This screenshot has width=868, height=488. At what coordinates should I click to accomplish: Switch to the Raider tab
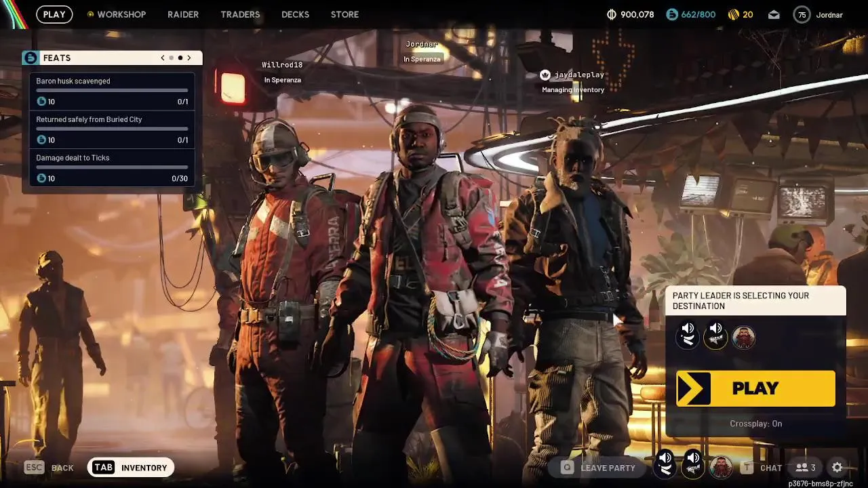point(183,14)
